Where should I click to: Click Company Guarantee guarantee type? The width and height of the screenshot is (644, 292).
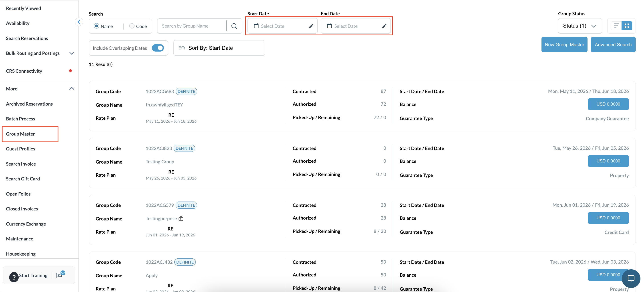607,119
